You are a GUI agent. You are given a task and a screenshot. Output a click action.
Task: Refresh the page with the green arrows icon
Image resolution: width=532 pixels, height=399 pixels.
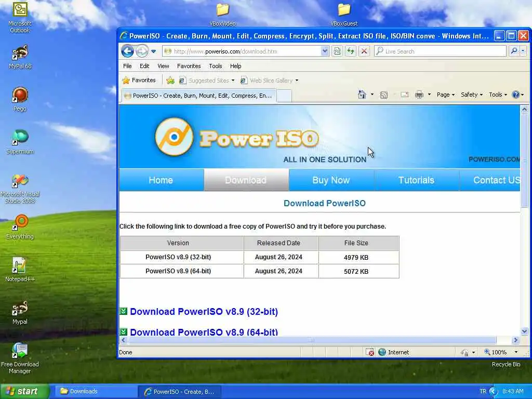point(351,51)
